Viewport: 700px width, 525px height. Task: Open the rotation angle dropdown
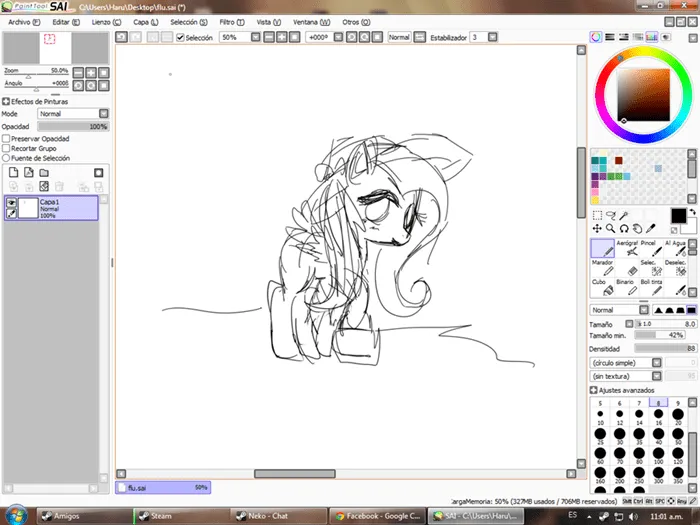click(338, 37)
